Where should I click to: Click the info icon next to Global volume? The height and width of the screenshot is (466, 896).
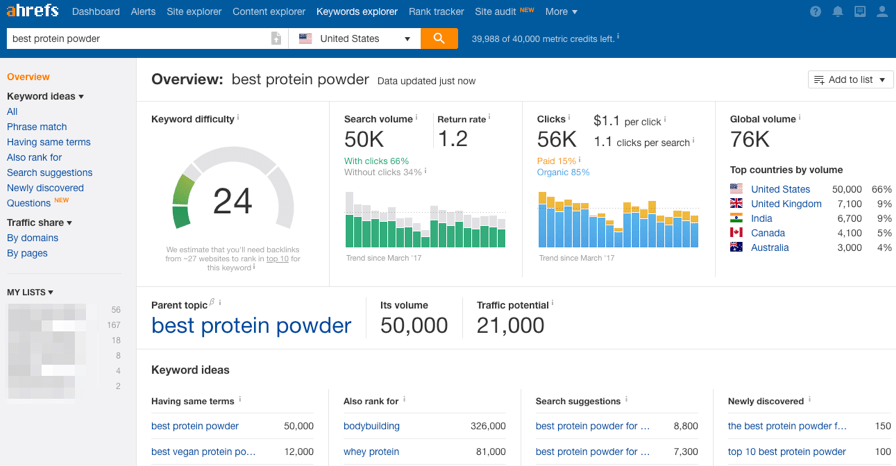[799, 117]
